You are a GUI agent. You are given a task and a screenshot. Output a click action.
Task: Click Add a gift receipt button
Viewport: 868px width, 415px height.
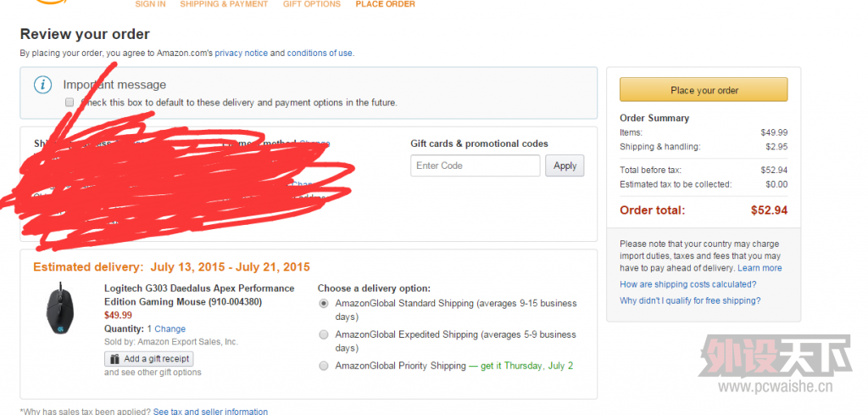(149, 359)
